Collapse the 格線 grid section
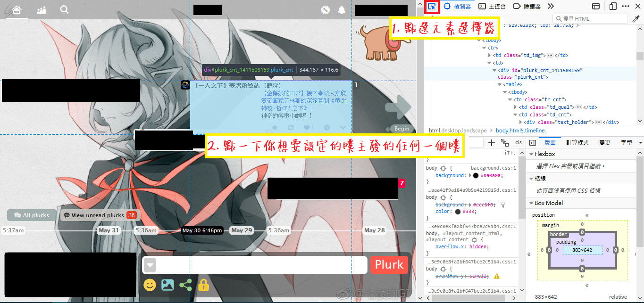The width and height of the screenshot is (644, 303). [531, 179]
